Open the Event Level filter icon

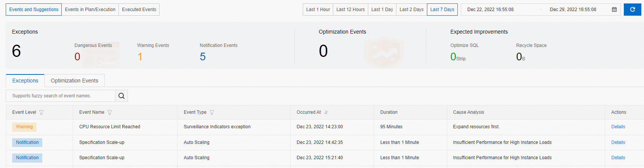[42, 112]
